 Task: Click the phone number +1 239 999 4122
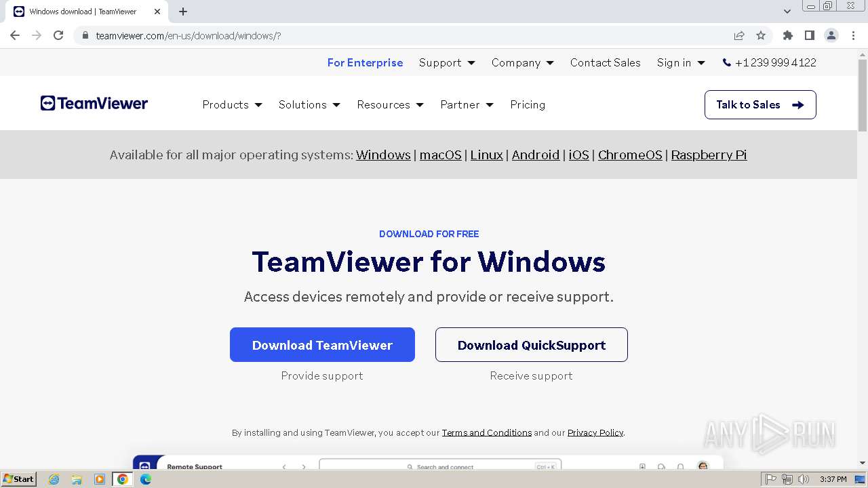point(769,62)
